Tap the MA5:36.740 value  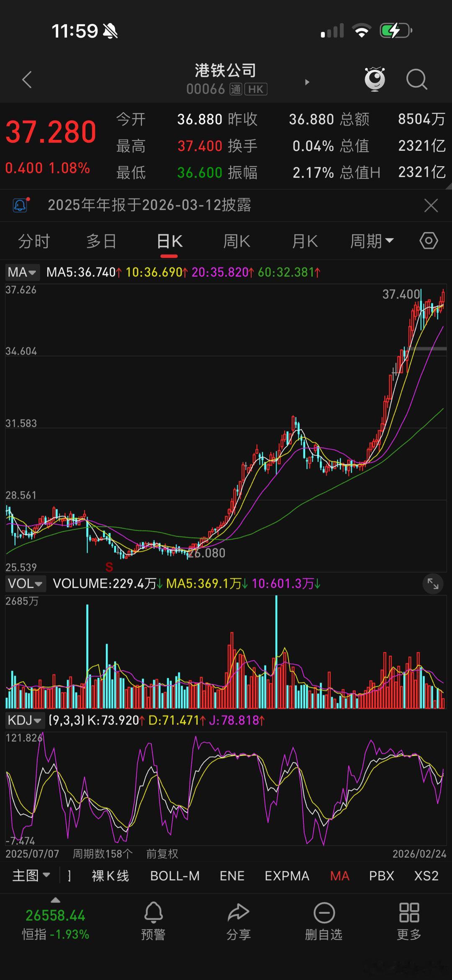click(84, 272)
